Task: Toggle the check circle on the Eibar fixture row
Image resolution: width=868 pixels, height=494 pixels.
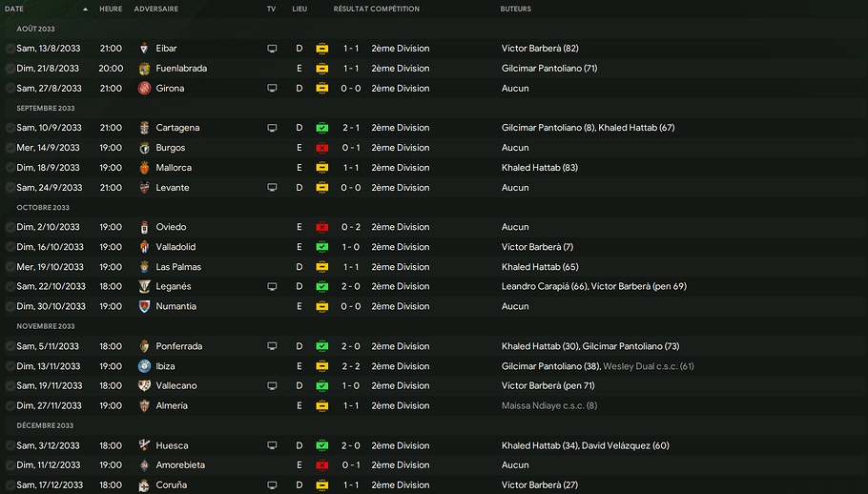Action: [10, 49]
